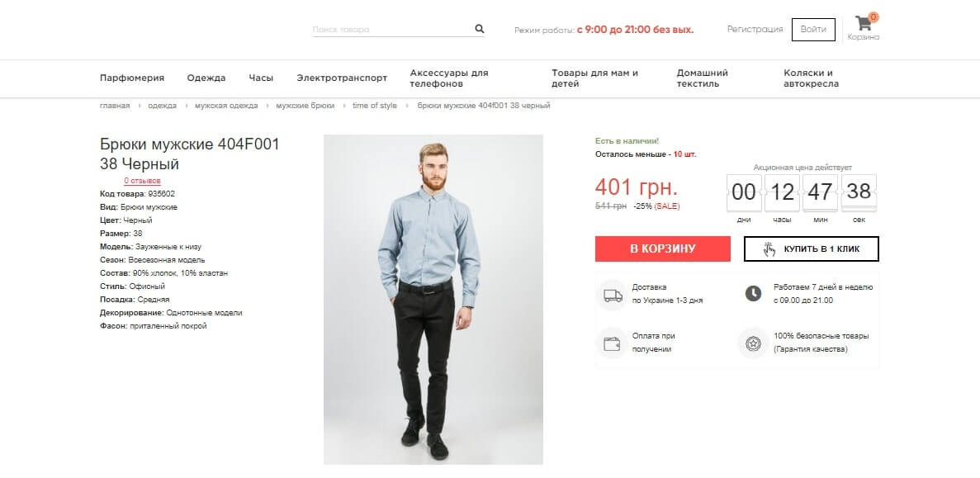This screenshot has width=980, height=478.
Task: Open the Парфюмерия menu category
Action: [132, 78]
